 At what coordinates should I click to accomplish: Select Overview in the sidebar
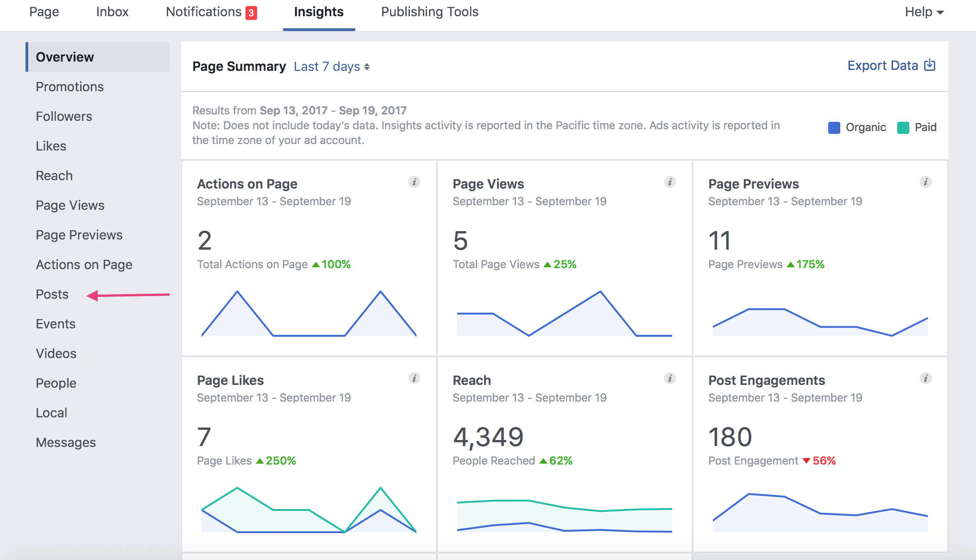pos(98,57)
